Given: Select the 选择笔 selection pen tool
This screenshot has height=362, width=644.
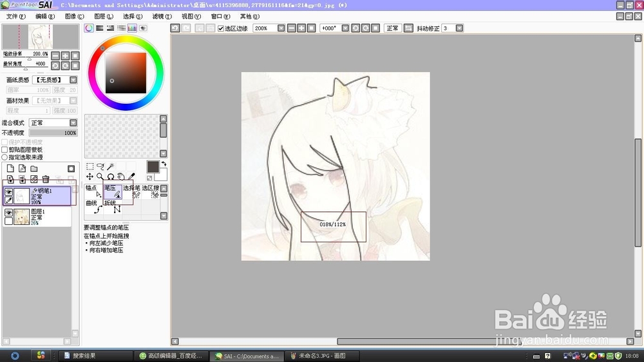Looking at the screenshot, I should click(131, 191).
